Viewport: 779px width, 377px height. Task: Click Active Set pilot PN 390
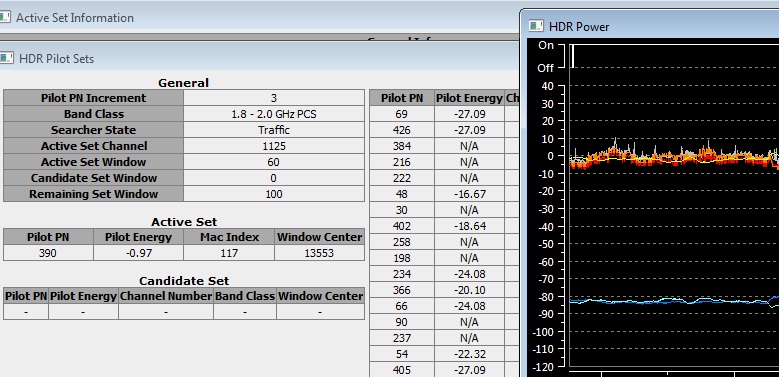[48, 253]
